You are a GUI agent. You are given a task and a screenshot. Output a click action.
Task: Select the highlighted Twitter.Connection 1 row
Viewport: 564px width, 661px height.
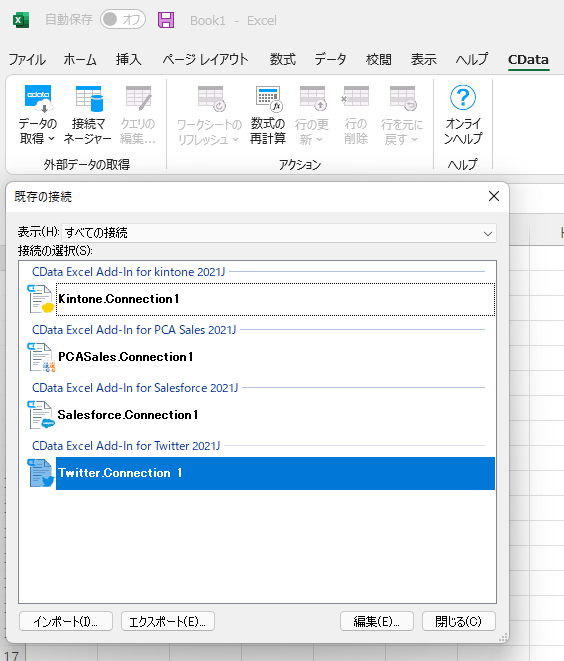pyautogui.click(x=275, y=473)
